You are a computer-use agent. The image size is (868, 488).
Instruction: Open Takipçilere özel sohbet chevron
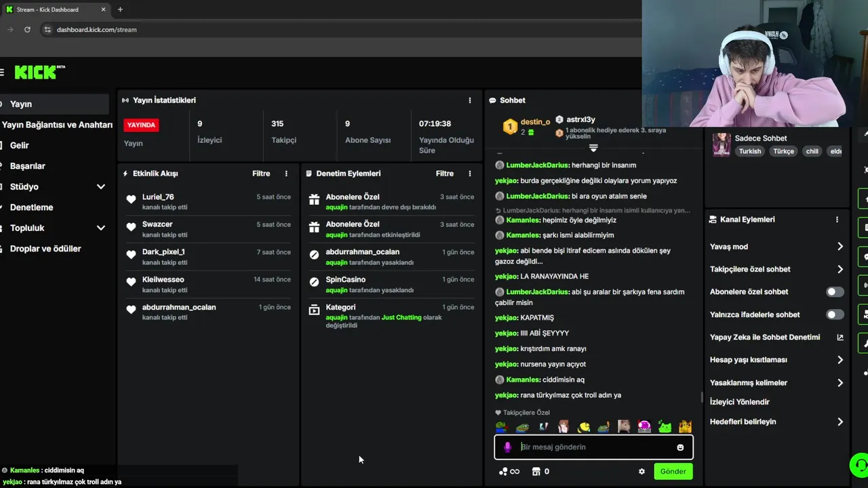coord(840,270)
